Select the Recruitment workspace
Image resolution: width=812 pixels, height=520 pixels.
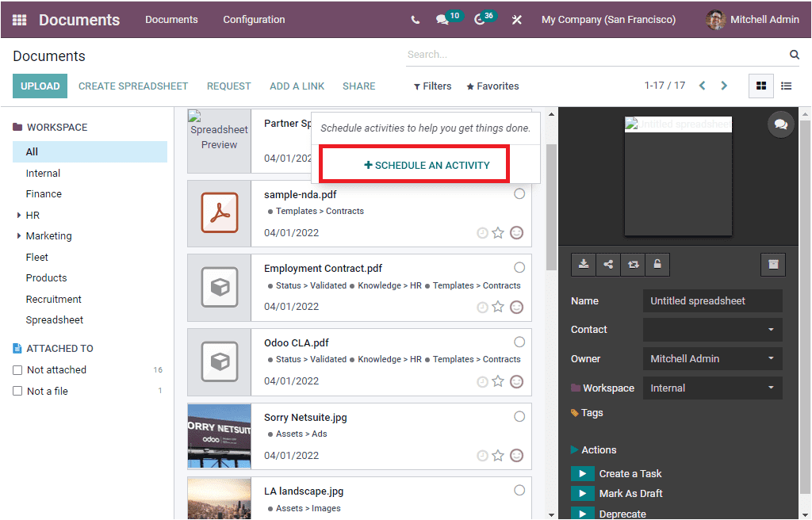click(x=53, y=300)
